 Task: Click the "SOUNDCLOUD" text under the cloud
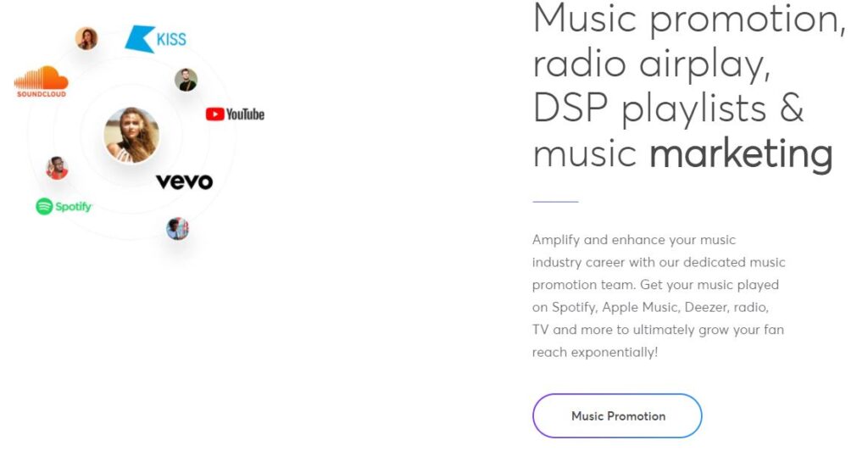pos(42,94)
